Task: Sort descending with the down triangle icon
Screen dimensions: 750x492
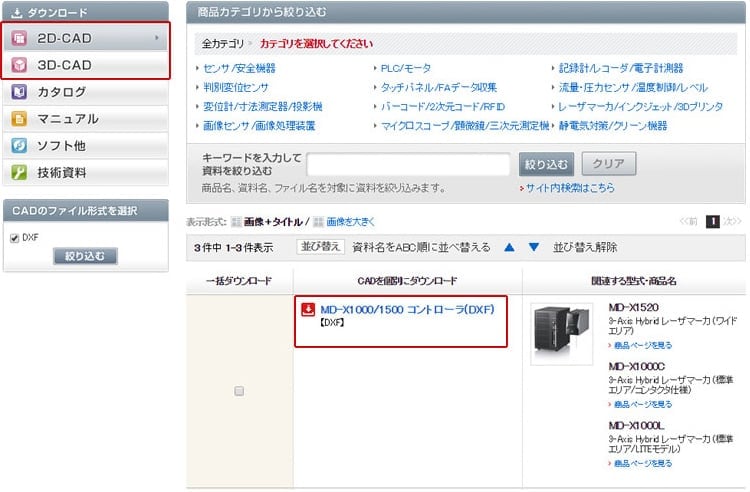Action: [534, 247]
